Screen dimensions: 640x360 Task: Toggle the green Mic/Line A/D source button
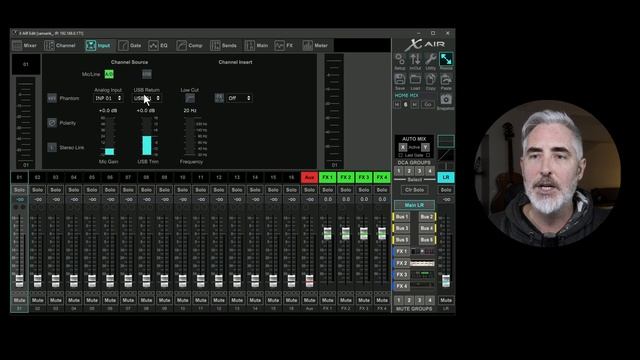coord(109,74)
